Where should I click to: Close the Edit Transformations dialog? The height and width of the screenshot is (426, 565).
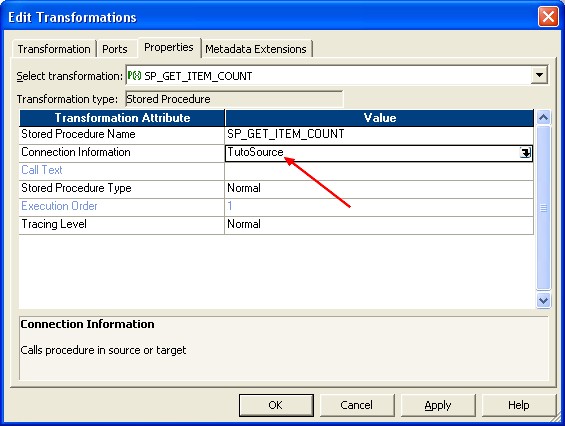(548, 17)
